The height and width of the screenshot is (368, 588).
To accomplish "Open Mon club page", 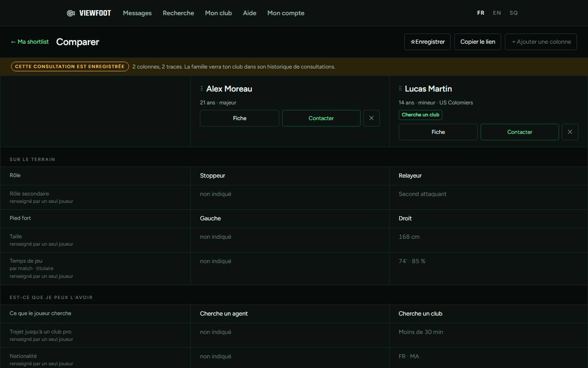I will tap(218, 13).
